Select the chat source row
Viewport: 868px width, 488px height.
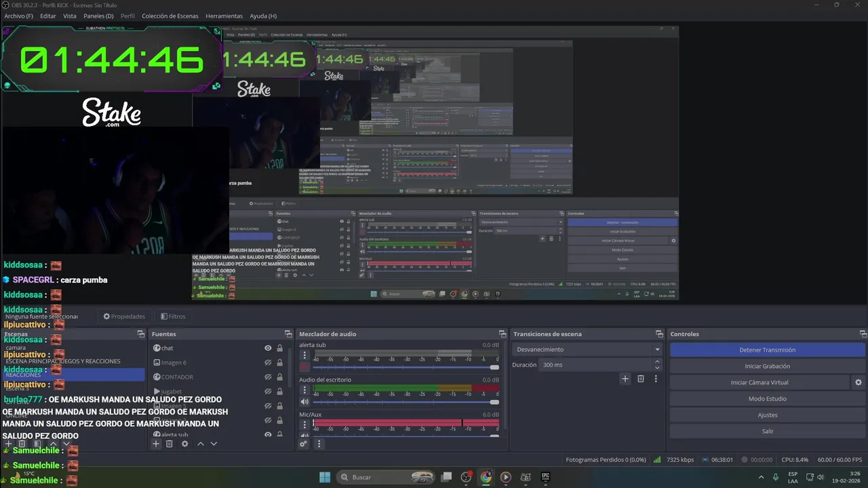coord(218,348)
